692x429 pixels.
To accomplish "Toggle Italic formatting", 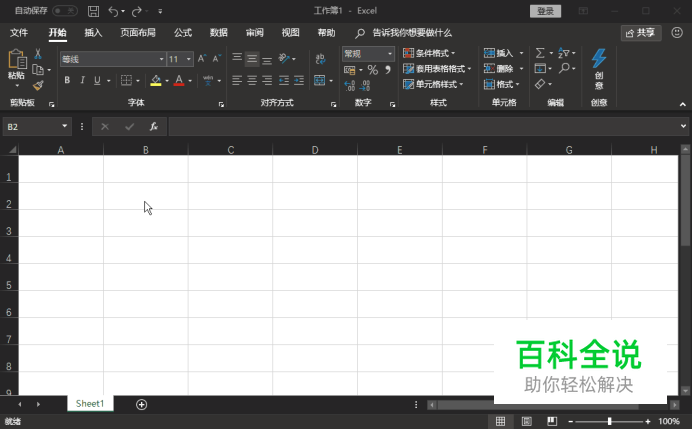I will (x=82, y=80).
